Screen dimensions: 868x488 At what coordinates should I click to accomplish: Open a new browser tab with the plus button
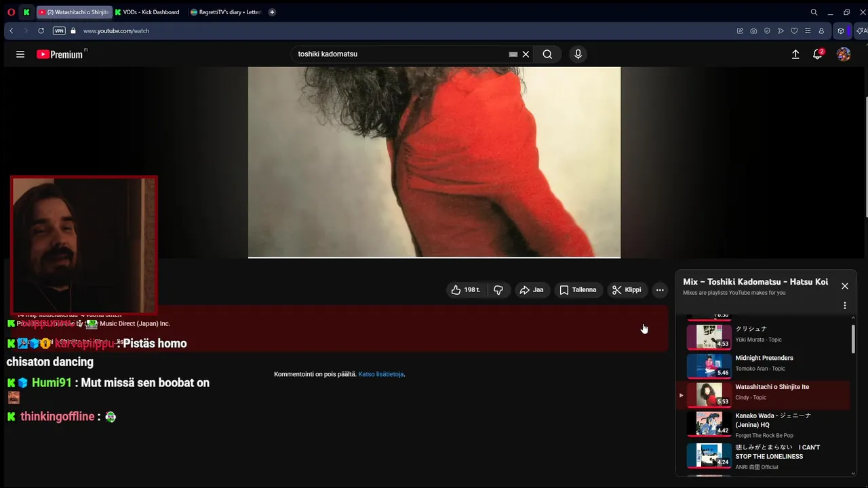tap(272, 12)
